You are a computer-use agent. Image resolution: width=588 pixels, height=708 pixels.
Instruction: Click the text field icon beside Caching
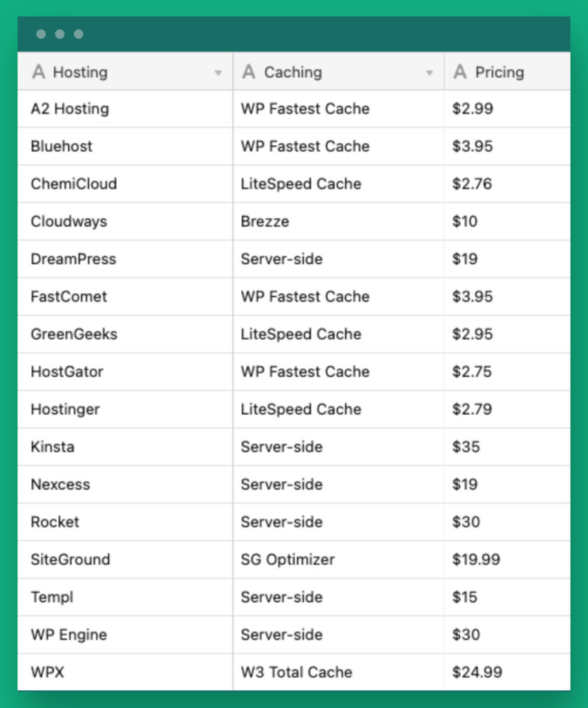tap(249, 72)
